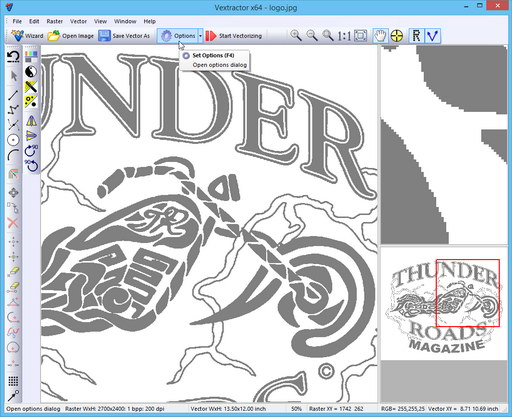Click the red X delete icon

pos(13,223)
